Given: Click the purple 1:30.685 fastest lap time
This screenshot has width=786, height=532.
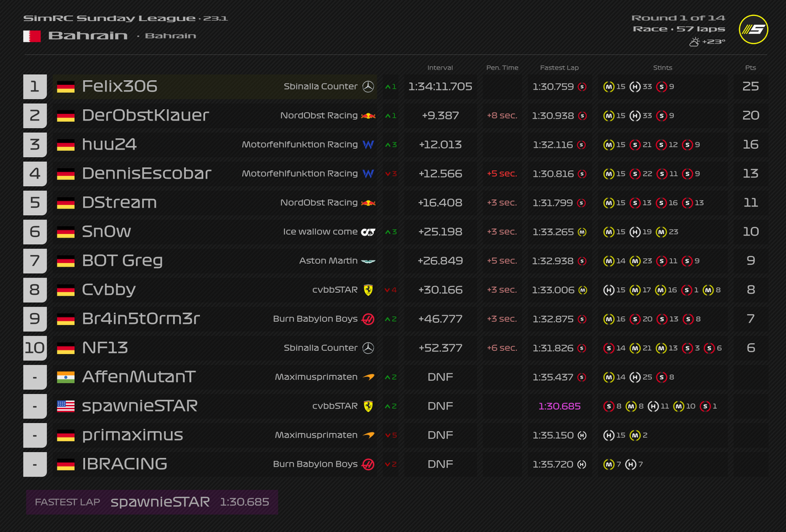Looking at the screenshot, I should point(559,406).
